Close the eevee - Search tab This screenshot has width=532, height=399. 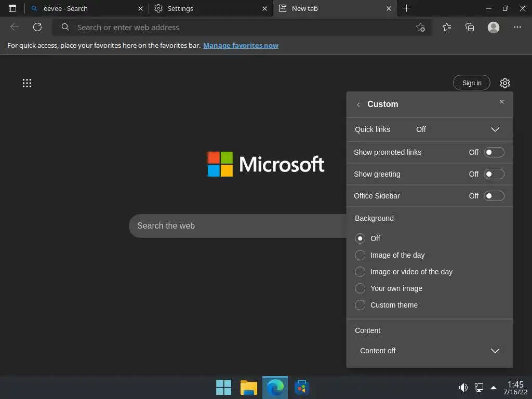[140, 9]
